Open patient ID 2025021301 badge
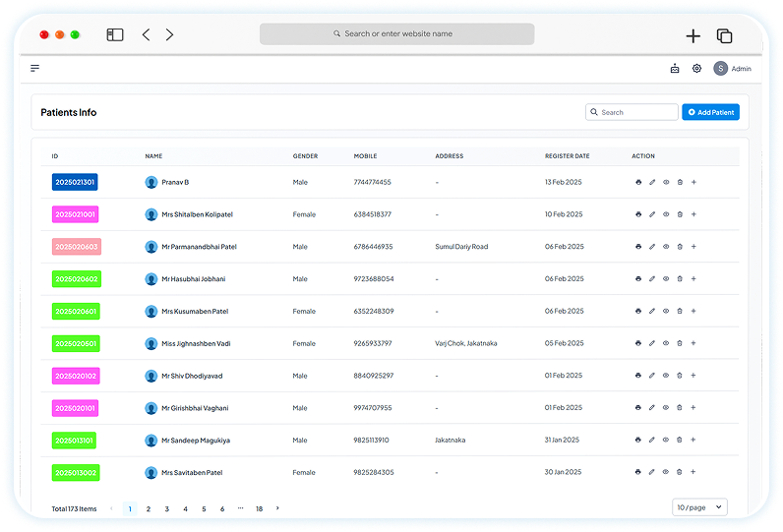This screenshot has height=532, width=783. [75, 182]
